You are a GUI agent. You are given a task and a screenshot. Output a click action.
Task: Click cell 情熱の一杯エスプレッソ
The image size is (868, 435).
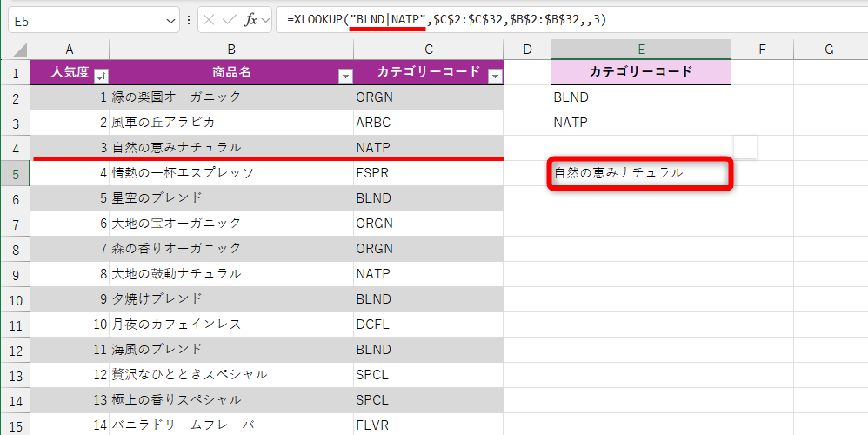click(231, 173)
